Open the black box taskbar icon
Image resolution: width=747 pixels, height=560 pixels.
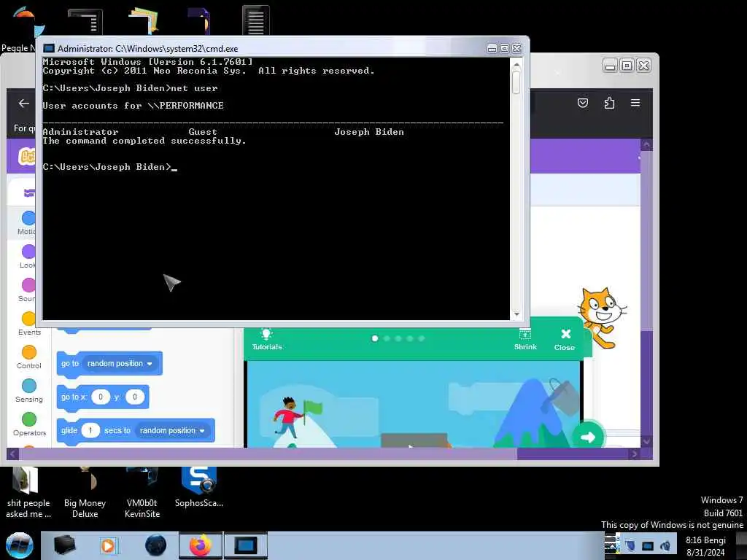pyautogui.click(x=64, y=545)
